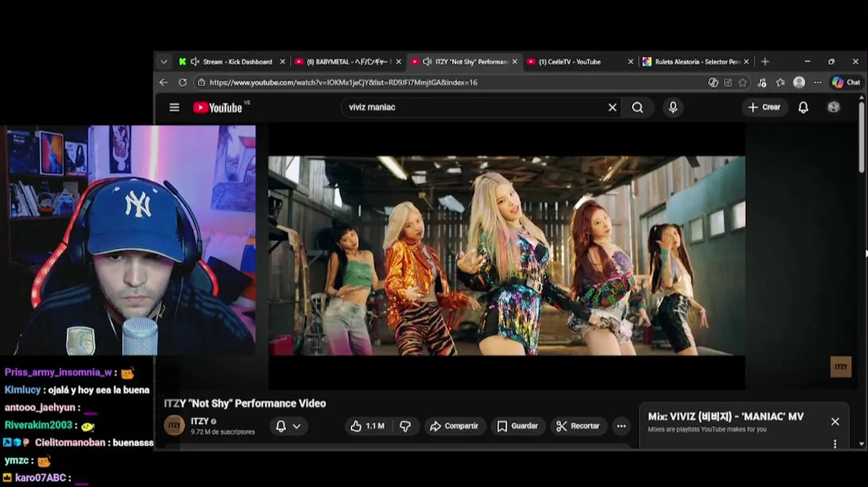Dislike the video with thumbs down

click(406, 426)
